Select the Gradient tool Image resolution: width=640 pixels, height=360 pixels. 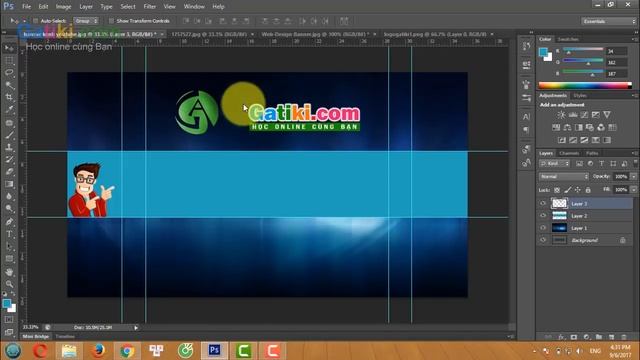pyautogui.click(x=9, y=184)
